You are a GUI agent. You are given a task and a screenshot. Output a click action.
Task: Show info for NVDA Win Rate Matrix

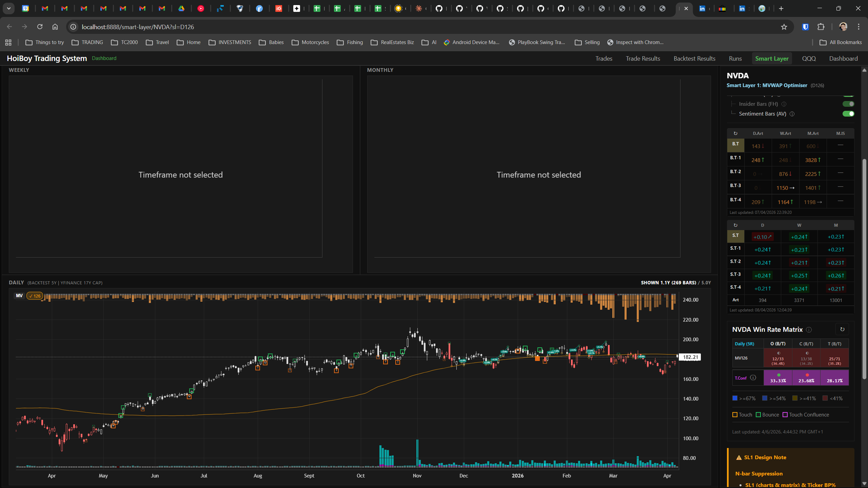pos(809,330)
